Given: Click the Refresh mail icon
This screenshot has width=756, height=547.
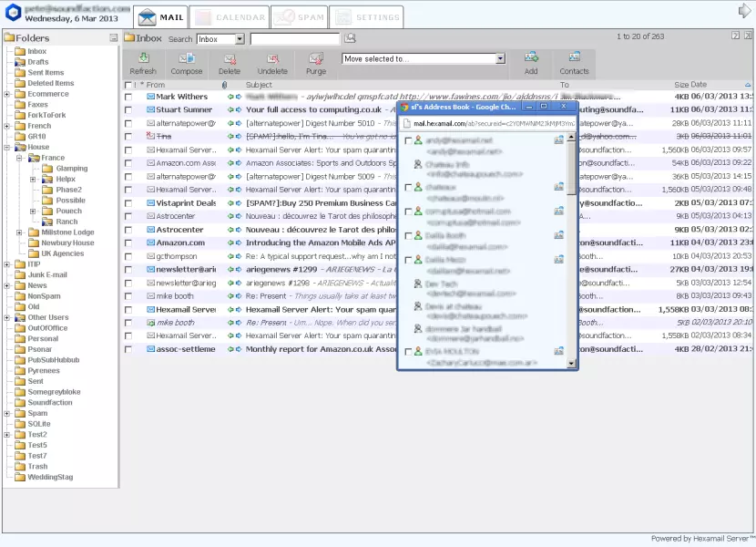Looking at the screenshot, I should [143, 62].
